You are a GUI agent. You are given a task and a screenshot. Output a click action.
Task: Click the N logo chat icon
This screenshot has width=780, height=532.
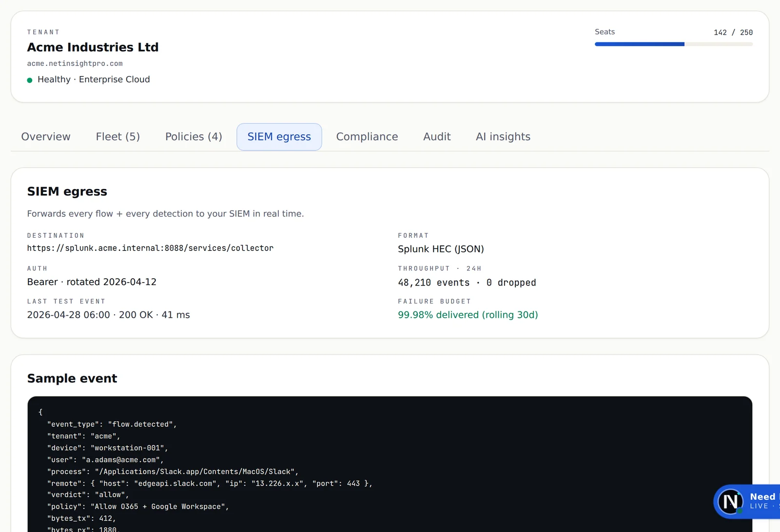[730, 501]
